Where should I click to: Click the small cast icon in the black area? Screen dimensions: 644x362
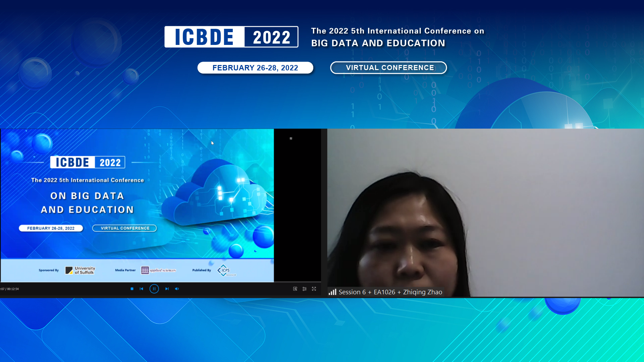(x=291, y=138)
